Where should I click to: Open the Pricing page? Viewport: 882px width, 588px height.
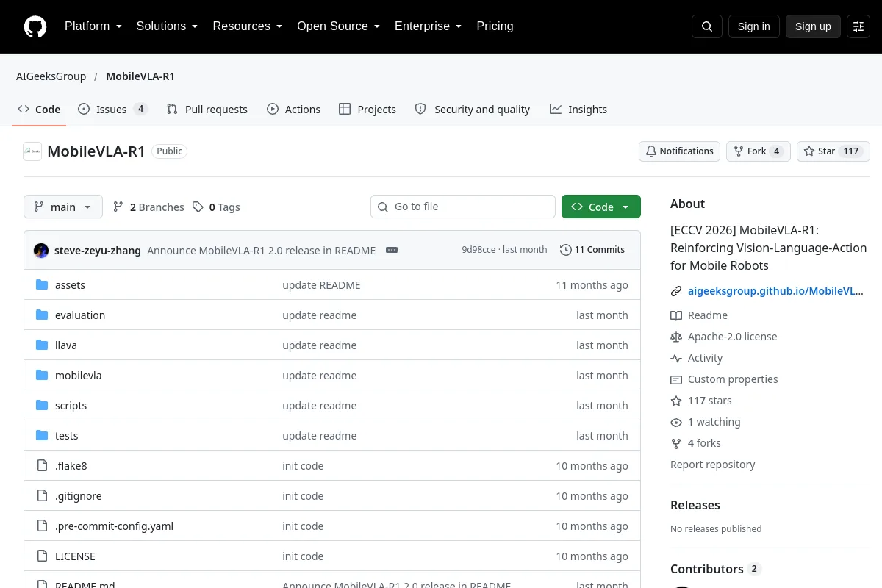(x=495, y=26)
